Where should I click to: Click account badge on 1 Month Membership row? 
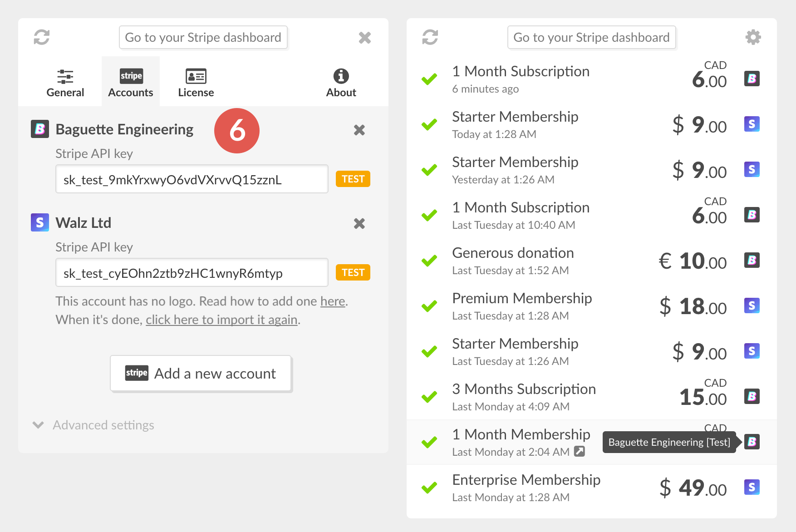pos(752,442)
